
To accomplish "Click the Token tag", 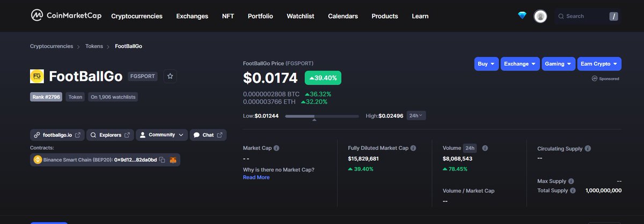I will 75,97.
